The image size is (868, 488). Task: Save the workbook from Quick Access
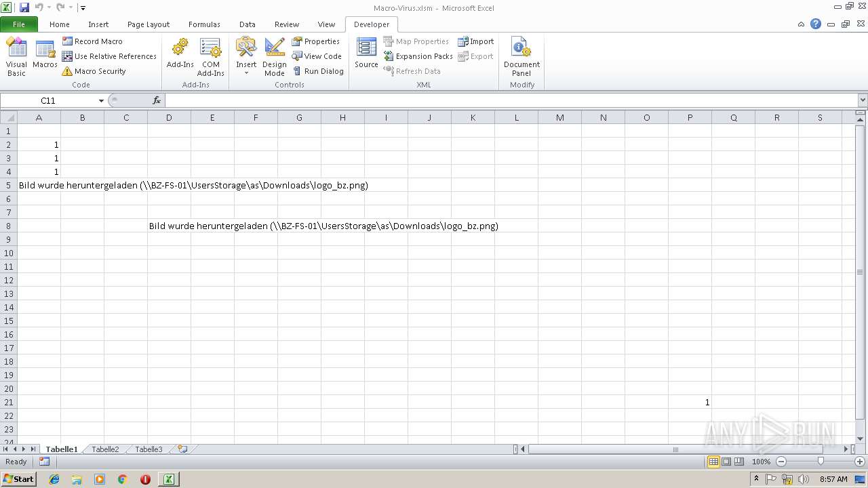24,7
